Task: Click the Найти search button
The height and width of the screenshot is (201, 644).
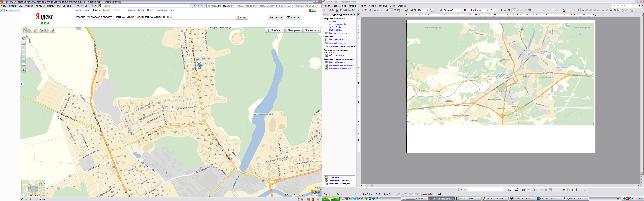Action: 241,17
